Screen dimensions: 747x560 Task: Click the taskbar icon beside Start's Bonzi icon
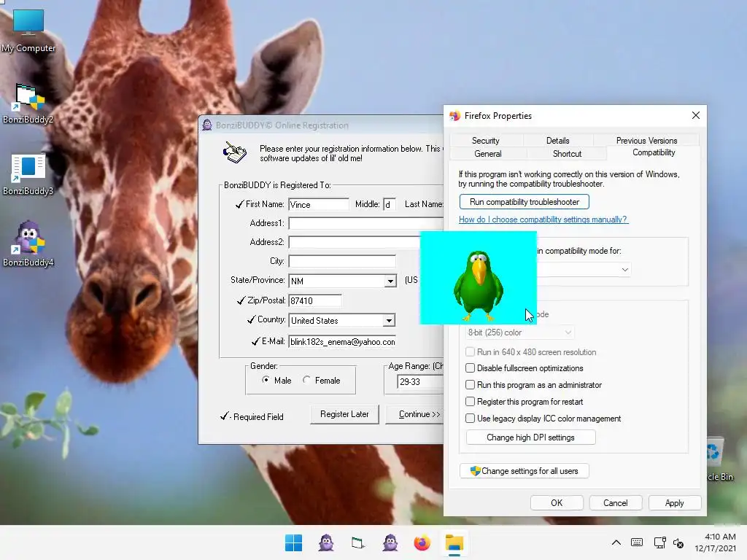point(357,542)
